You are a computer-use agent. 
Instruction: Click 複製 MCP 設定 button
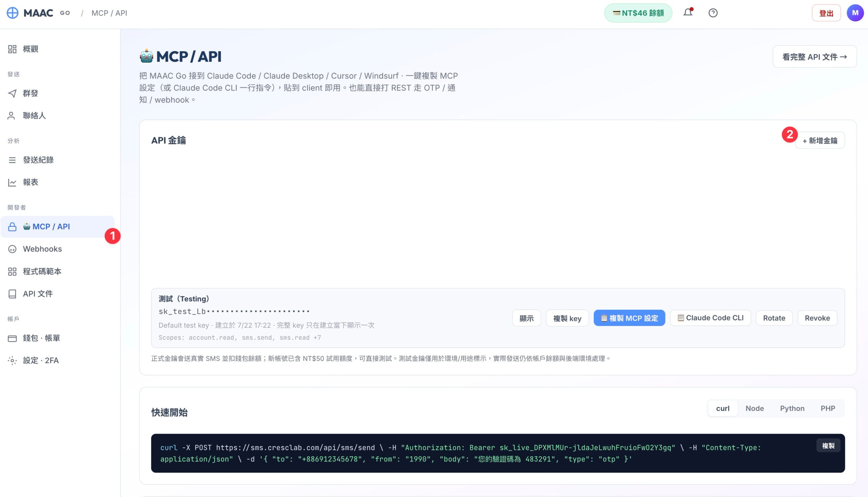tap(630, 318)
